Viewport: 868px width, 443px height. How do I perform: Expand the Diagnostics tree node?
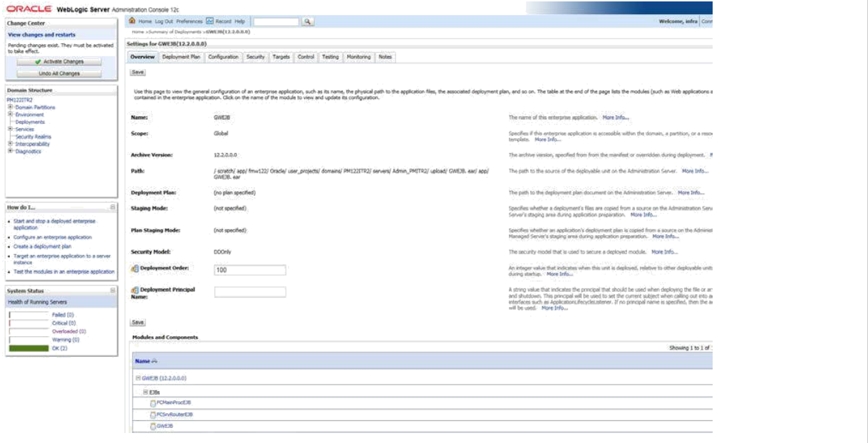point(11,151)
